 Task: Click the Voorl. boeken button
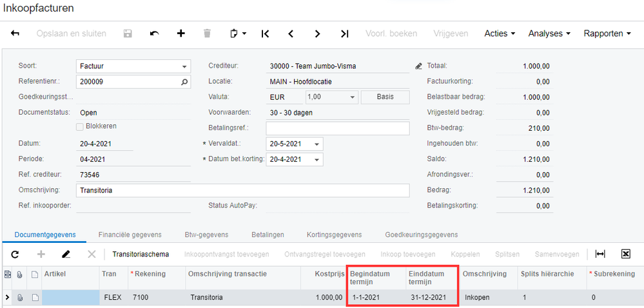click(x=391, y=34)
